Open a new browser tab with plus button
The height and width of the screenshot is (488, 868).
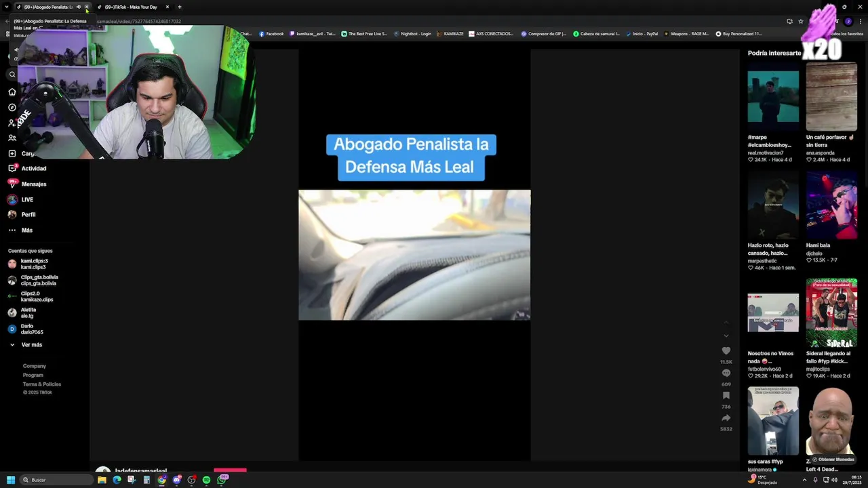[180, 7]
